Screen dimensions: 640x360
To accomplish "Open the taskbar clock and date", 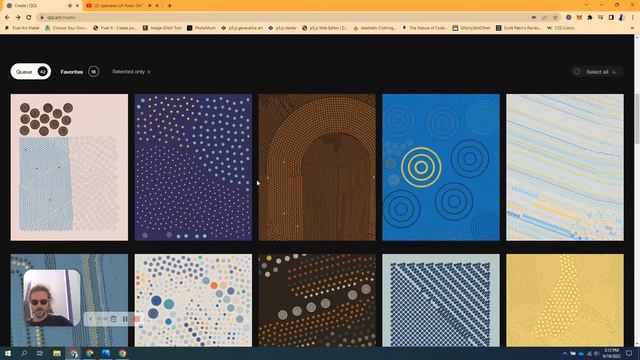I will [612, 353].
